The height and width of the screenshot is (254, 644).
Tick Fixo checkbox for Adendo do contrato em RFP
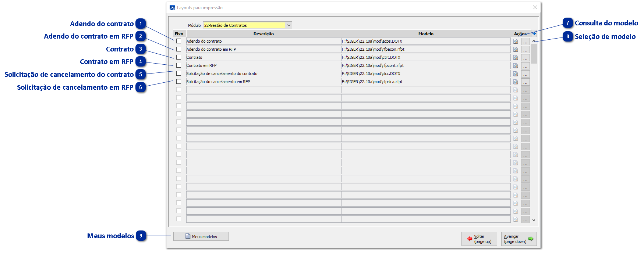[178, 49]
